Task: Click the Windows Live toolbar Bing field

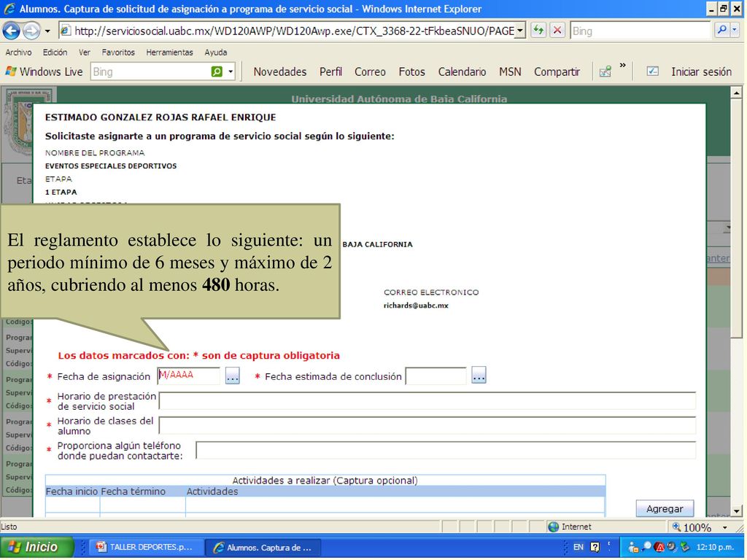Action: [149, 72]
